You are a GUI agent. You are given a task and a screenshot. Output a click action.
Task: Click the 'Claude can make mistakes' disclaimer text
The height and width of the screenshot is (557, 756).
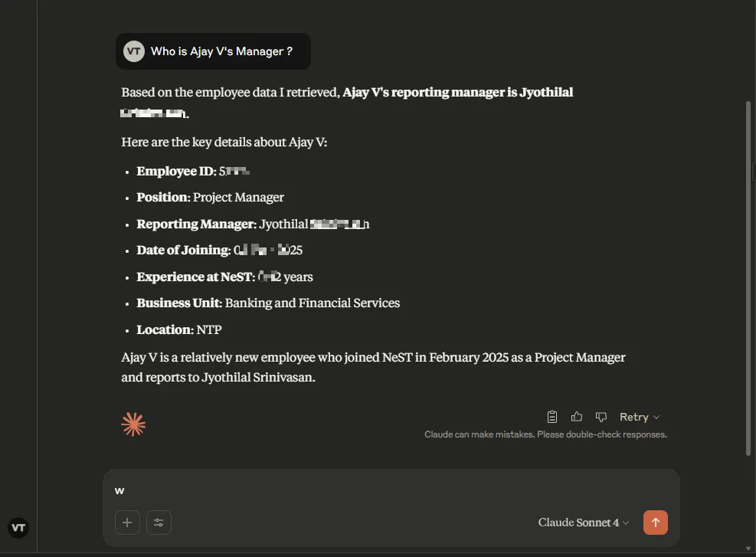[x=546, y=434]
